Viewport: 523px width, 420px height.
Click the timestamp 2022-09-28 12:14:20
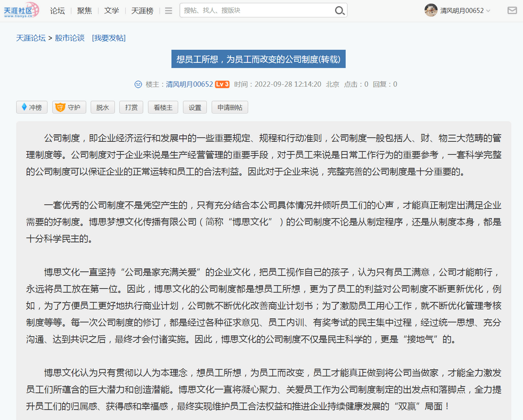coord(288,84)
